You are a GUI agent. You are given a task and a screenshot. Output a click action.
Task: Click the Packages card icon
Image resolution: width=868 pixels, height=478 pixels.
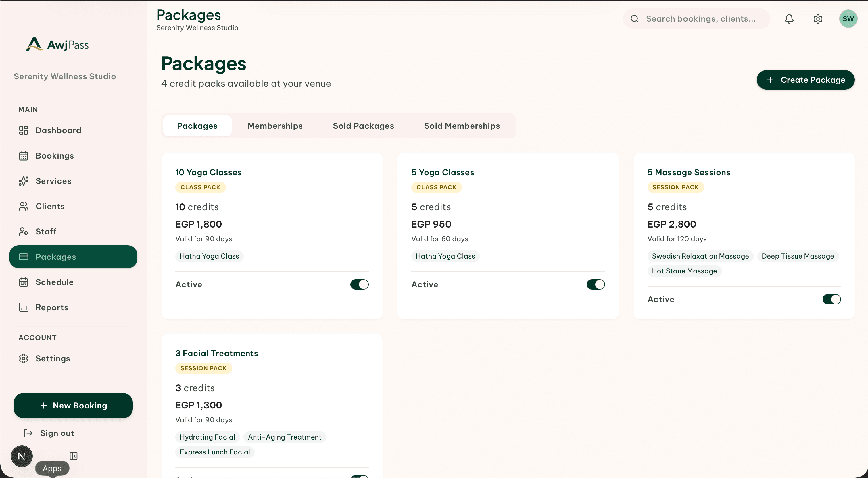pos(23,257)
